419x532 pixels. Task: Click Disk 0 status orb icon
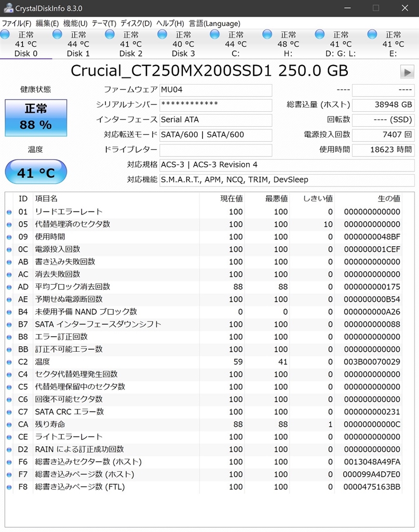point(5,34)
